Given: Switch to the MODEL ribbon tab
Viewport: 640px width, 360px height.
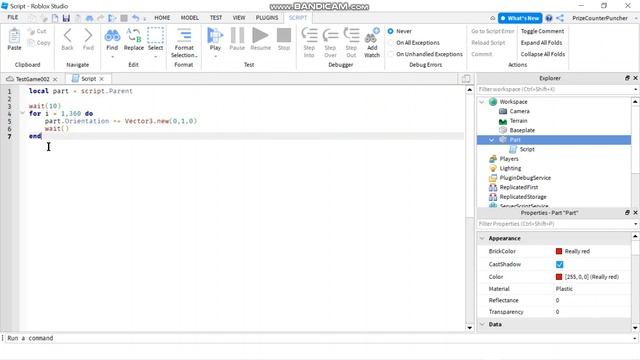Looking at the screenshot, I should (189, 18).
